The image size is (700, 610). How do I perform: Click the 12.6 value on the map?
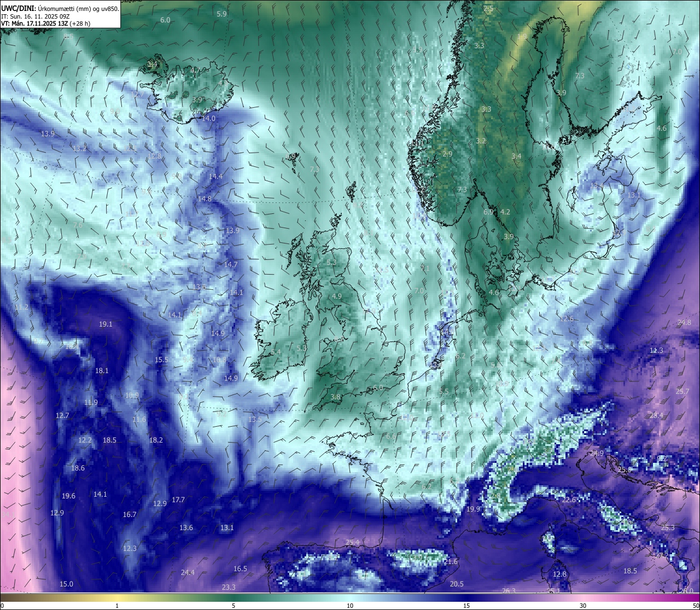tap(567, 318)
